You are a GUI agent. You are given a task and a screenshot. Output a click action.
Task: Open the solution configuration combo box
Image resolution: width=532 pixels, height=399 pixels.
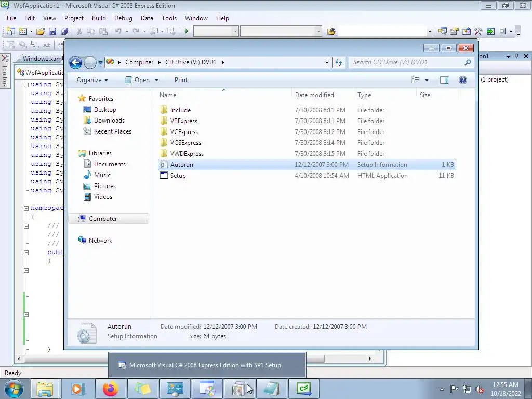click(216, 32)
